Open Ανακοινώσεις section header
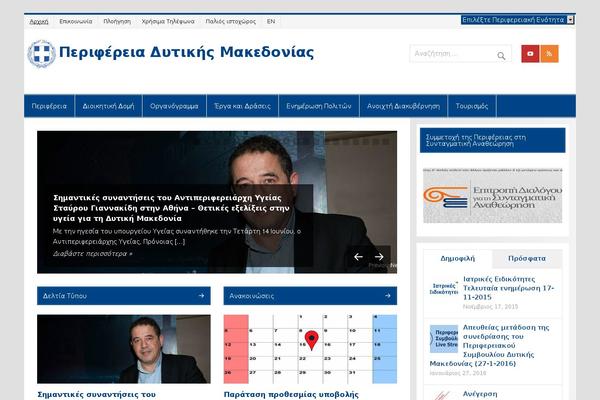The image size is (600, 400). [310, 296]
